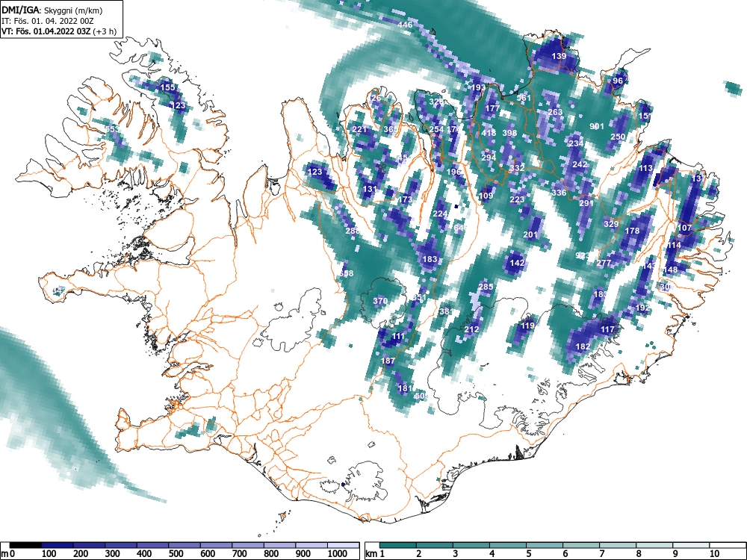Pick the dark teal 1–2 km legend swatch
This screenshot has height=560, width=747.
pyautogui.click(x=398, y=545)
